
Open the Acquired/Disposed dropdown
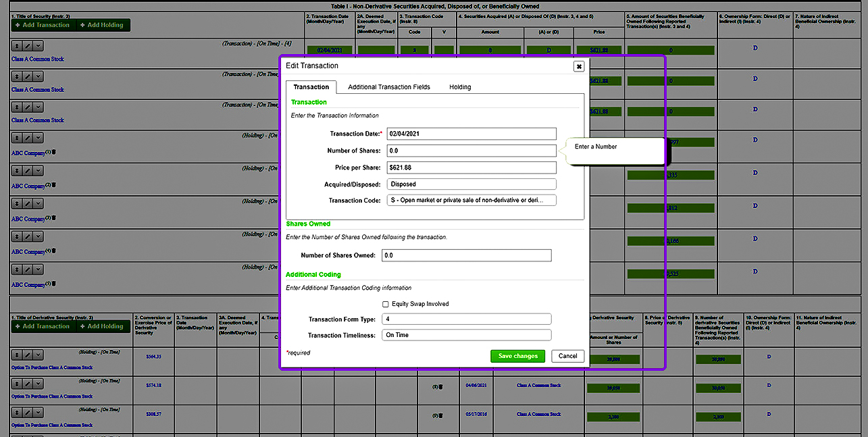[471, 184]
